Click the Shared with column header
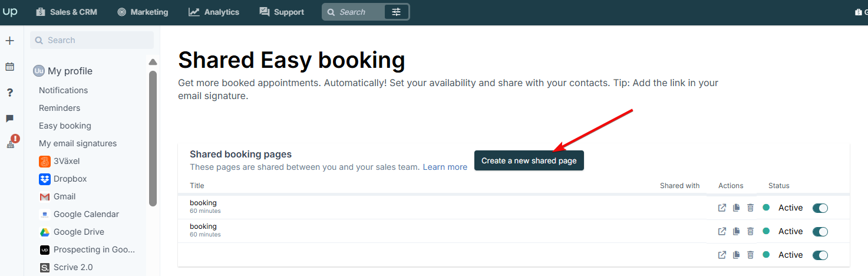The height and width of the screenshot is (276, 868). (x=679, y=185)
